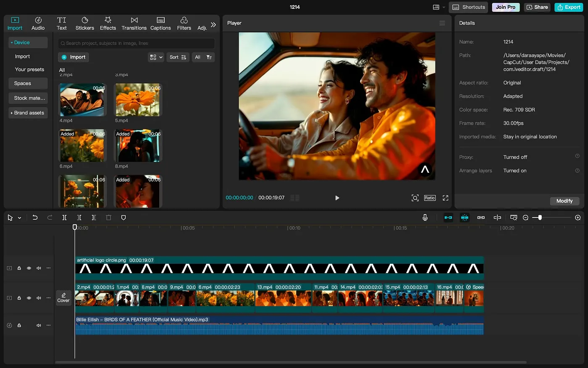Delete the selected clip trash icon
The image size is (588, 368).
pyautogui.click(x=108, y=217)
